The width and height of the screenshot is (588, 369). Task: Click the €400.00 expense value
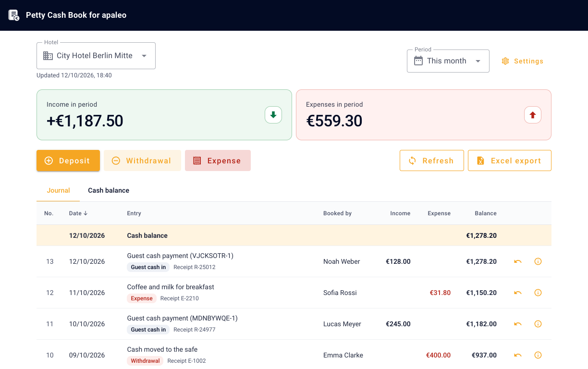438,355
